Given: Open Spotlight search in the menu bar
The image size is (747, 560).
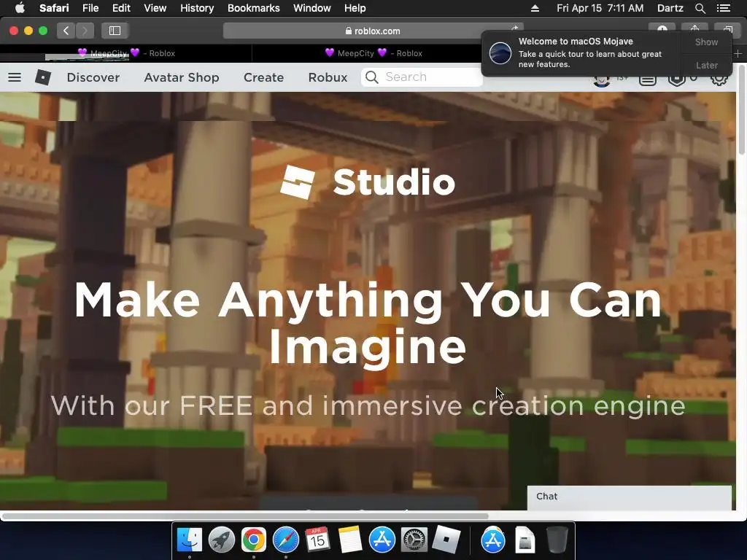Looking at the screenshot, I should tap(700, 8).
